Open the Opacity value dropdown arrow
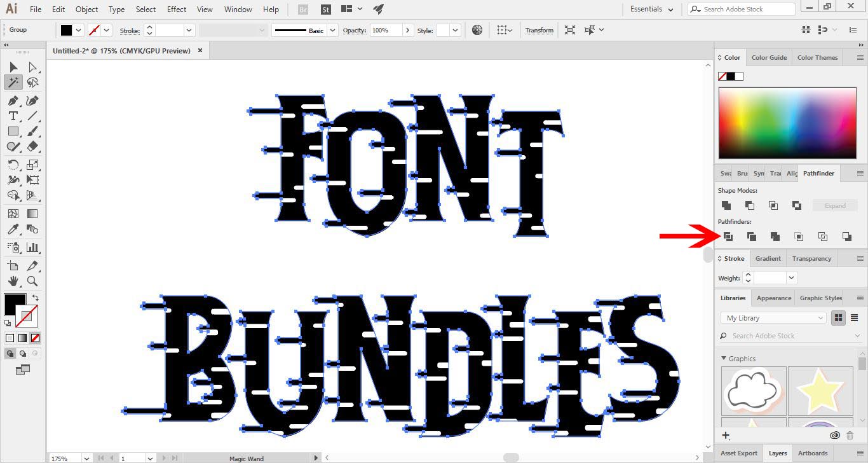The image size is (868, 463). [407, 30]
